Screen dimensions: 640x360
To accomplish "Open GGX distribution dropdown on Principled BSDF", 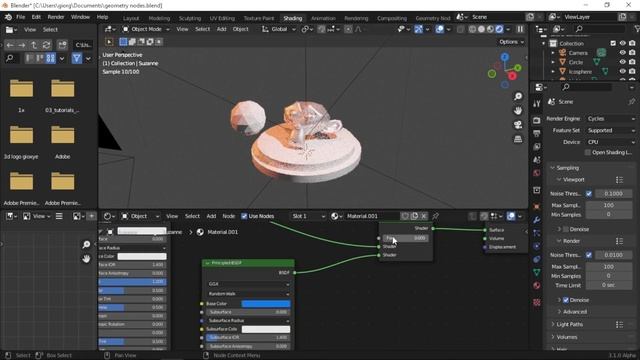I will click(x=248, y=284).
